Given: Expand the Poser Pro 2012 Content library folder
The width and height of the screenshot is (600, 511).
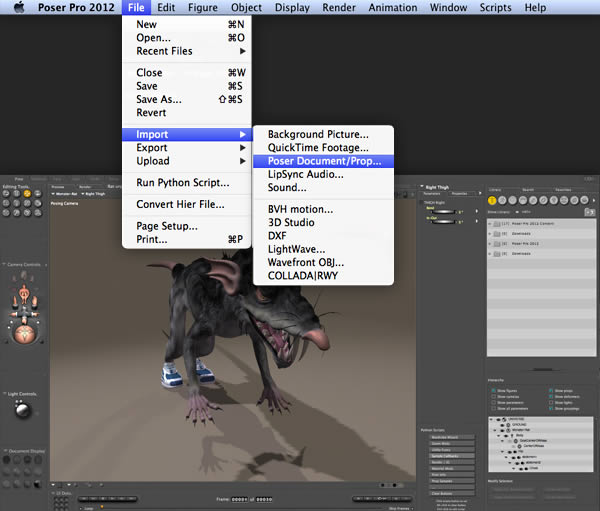Looking at the screenshot, I should pyautogui.click(x=491, y=224).
